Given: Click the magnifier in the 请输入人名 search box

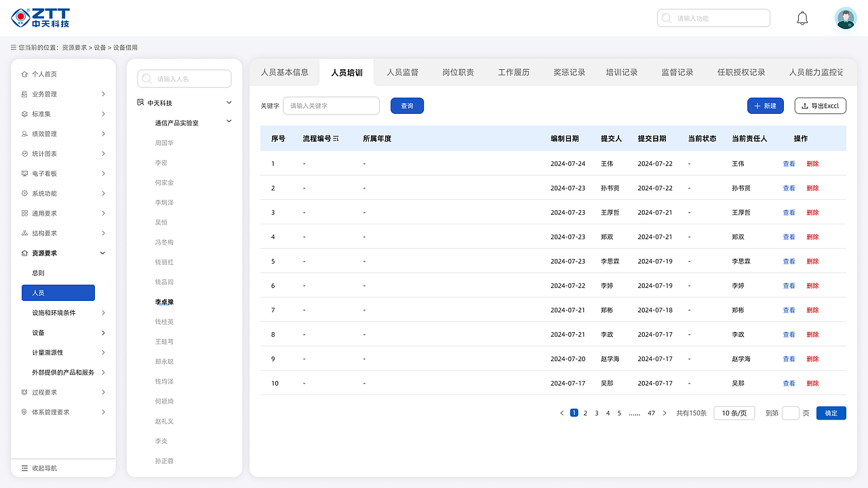Looking at the screenshot, I should (146, 78).
